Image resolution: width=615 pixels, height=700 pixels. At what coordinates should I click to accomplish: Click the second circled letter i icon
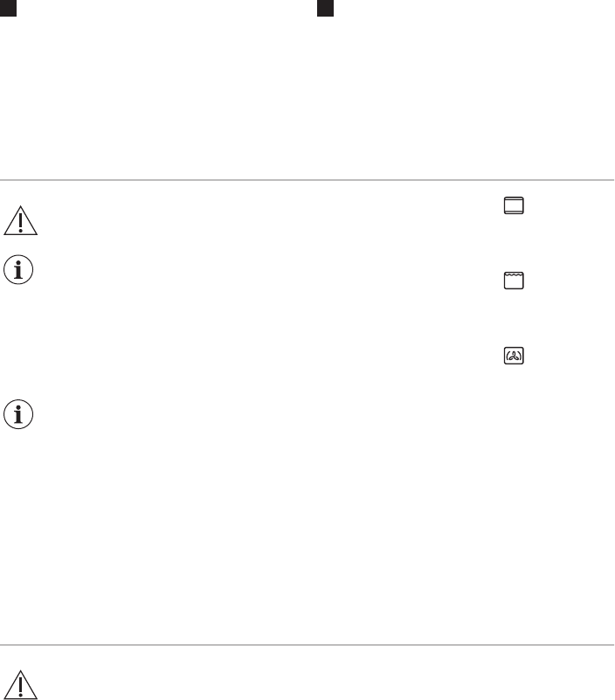(18, 414)
